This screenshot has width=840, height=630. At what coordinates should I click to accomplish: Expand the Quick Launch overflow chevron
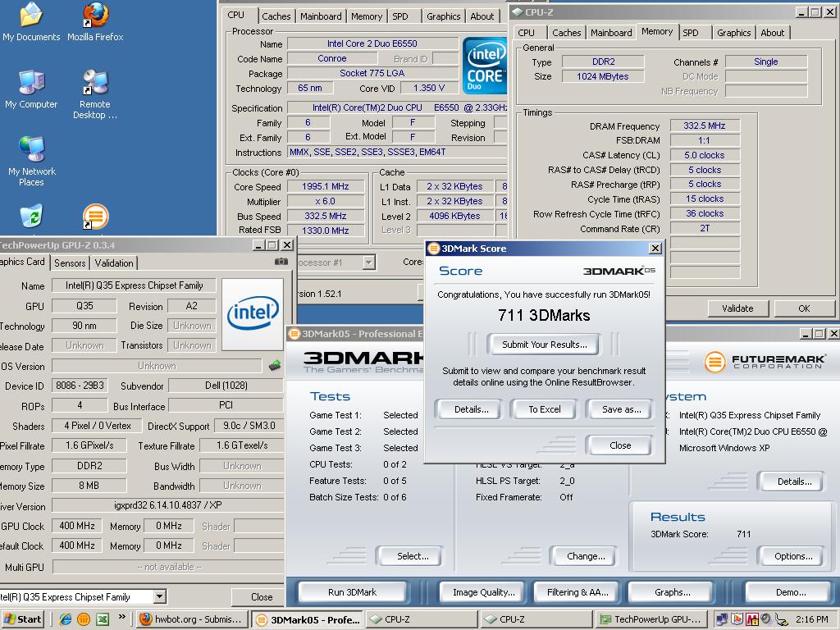coord(122,617)
